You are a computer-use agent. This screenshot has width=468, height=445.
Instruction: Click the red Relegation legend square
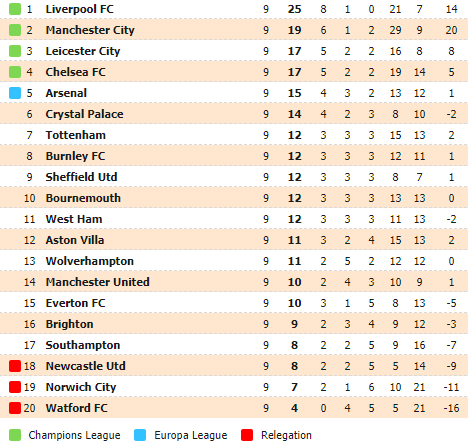[x=247, y=435]
